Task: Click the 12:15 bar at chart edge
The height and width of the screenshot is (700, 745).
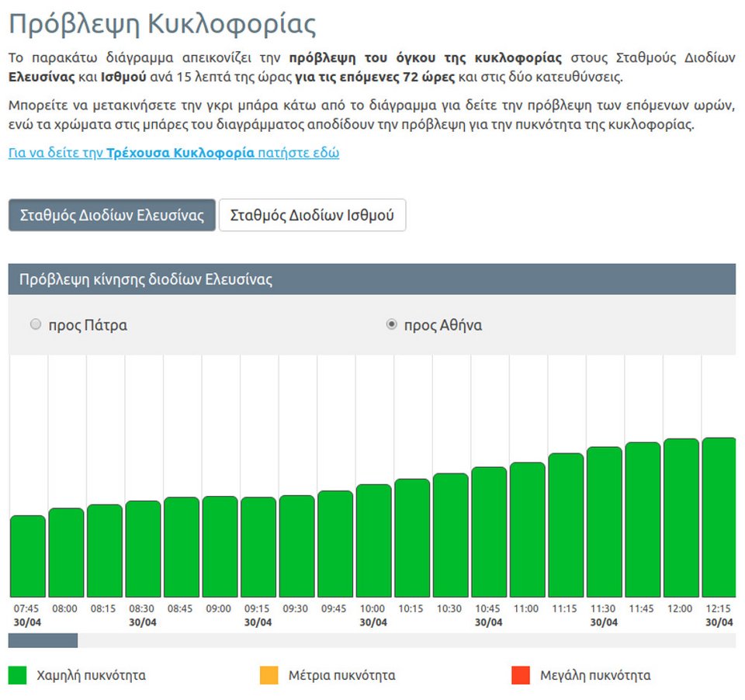Action: pos(719,517)
